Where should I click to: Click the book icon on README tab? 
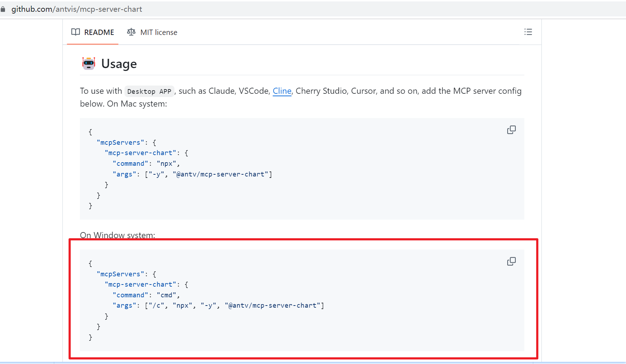[x=76, y=32]
